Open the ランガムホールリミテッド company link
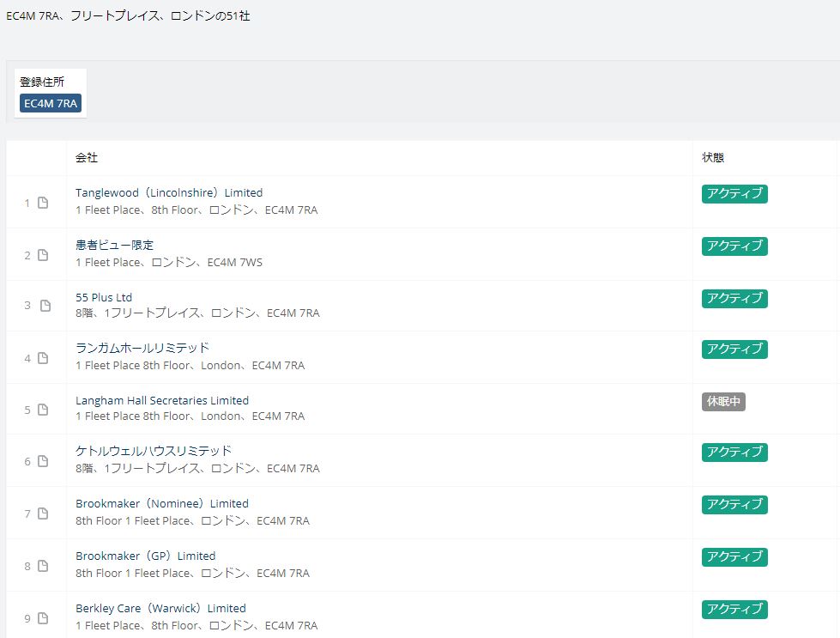This screenshot has height=638, width=840. (142, 348)
